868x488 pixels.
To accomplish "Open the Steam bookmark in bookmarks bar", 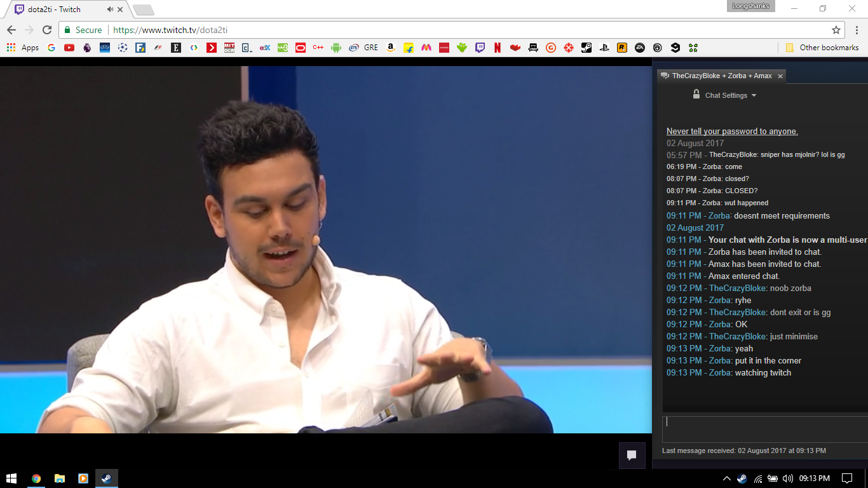I will tap(587, 48).
